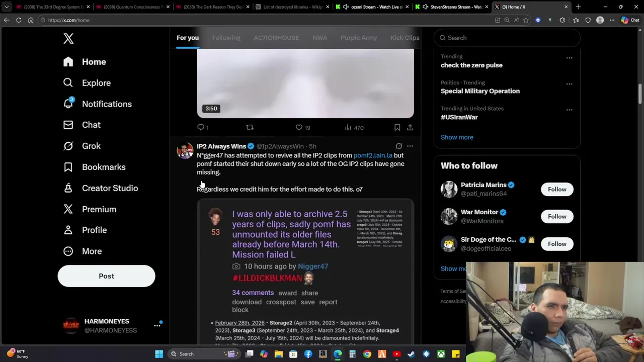Screen dimensions: 644x362
Task: Switch to Following tab
Action: point(226,38)
